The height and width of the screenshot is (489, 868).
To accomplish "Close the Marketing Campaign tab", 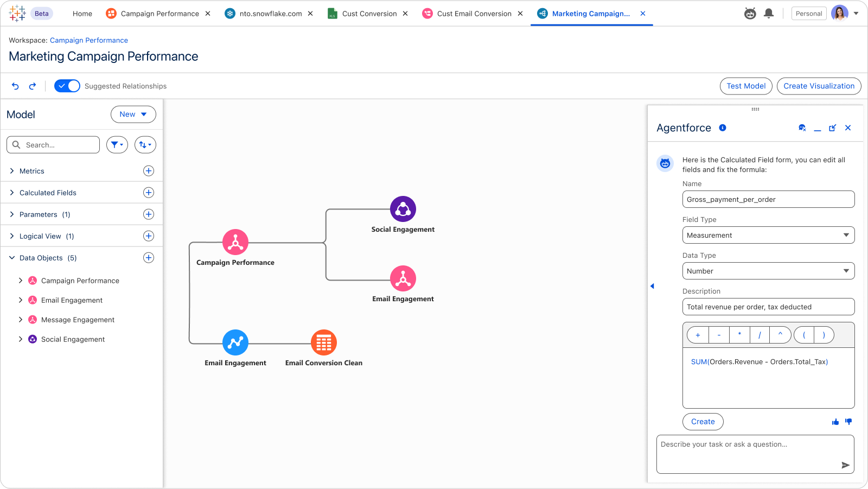I will pos(643,14).
